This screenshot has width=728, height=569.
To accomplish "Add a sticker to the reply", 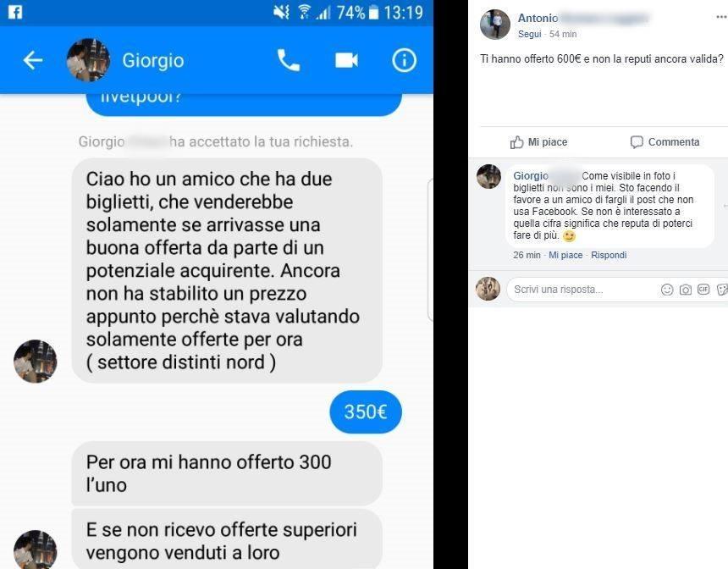I will pos(722,290).
